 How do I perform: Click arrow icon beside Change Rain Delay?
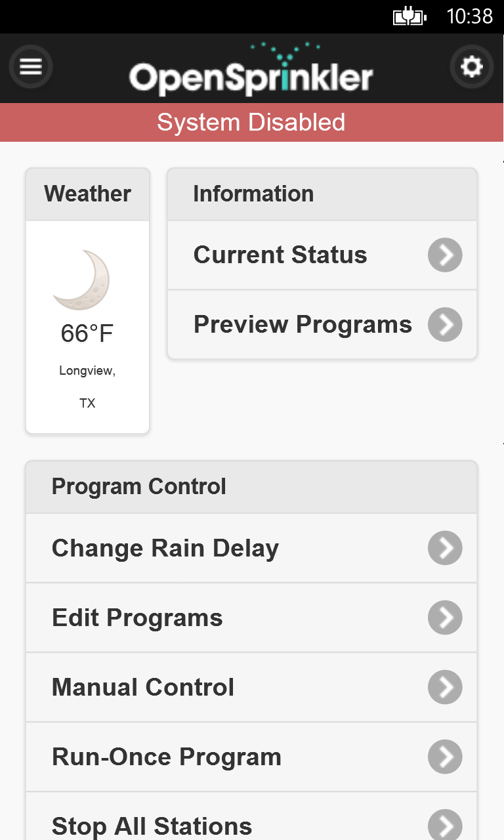coord(445,548)
